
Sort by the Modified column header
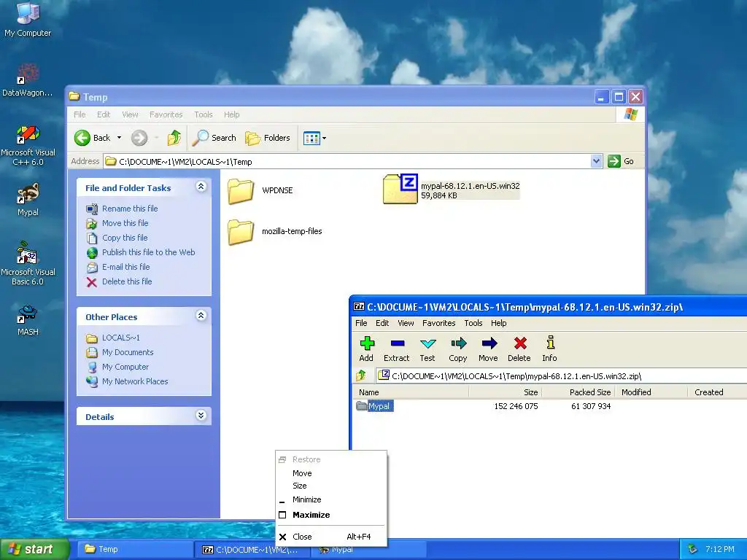[651, 392]
